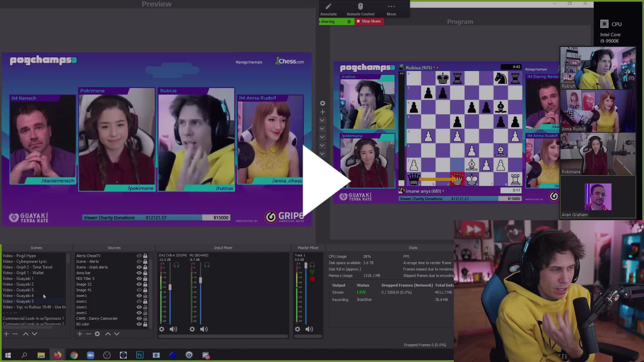This screenshot has height=362, width=644.
Task: Unlock the dono bar source lock
Action: click(145, 273)
